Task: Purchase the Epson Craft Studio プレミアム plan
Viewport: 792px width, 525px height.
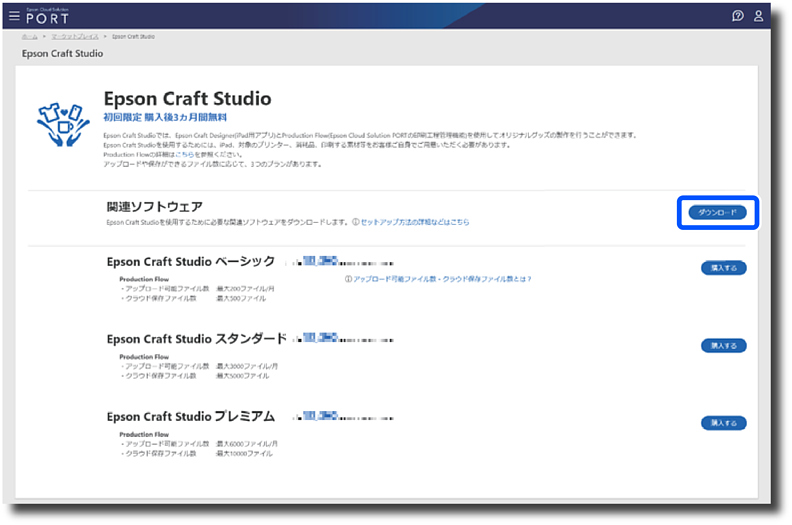Action: 723,423
